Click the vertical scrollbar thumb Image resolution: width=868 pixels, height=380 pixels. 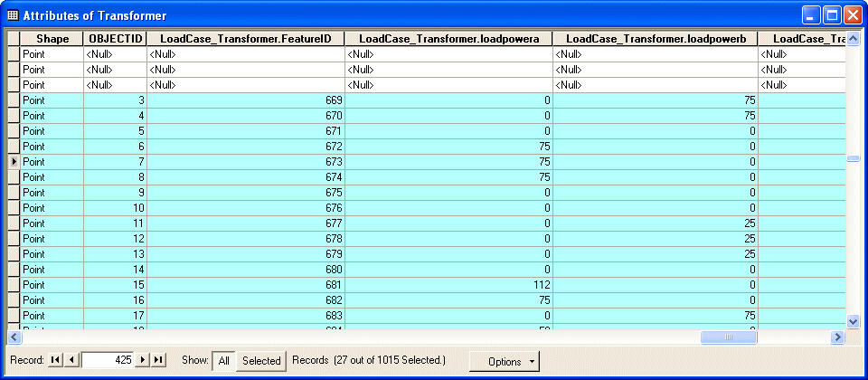(x=852, y=159)
